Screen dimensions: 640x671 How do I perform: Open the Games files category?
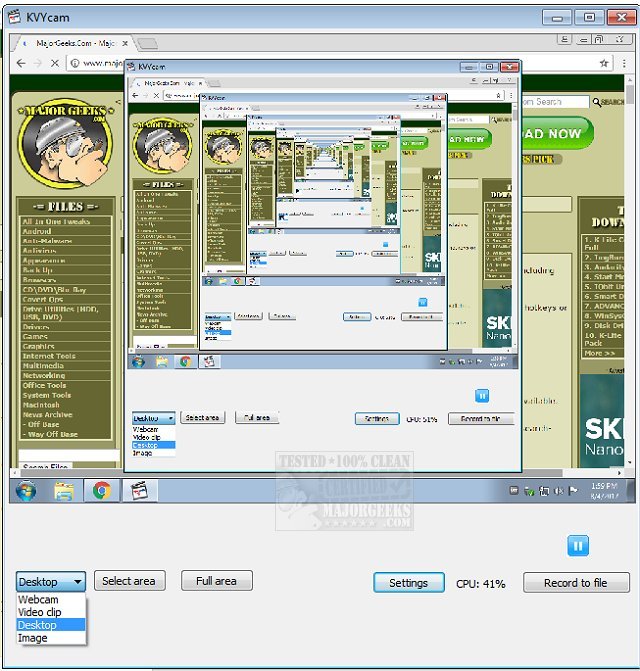[x=35, y=336]
